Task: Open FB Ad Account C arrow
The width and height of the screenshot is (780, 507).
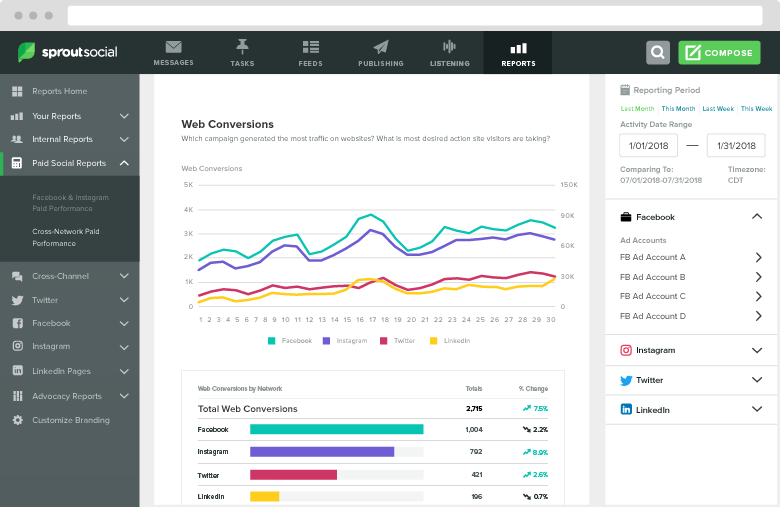Action: coord(758,296)
